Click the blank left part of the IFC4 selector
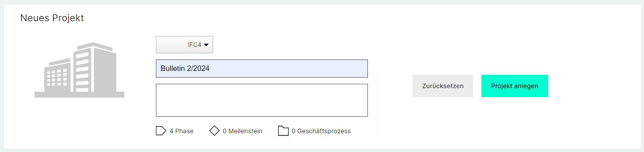Viewport: 644px width, 152px height. [171, 45]
